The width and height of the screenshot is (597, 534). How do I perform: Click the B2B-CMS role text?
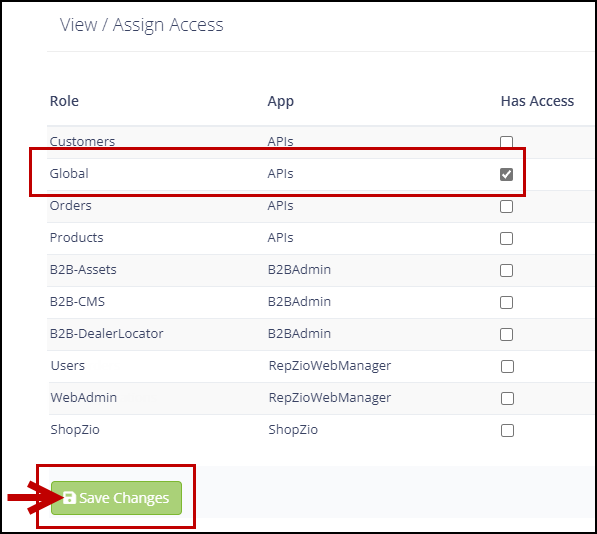[x=77, y=301]
